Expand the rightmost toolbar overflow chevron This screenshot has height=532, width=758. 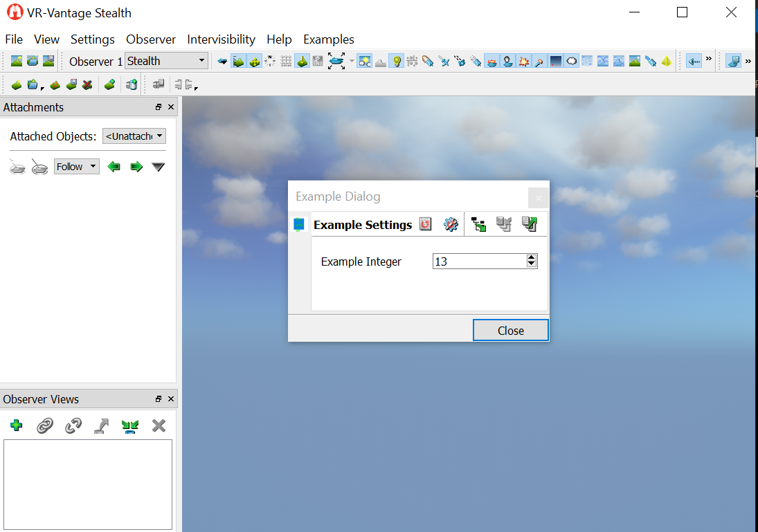tap(748, 61)
